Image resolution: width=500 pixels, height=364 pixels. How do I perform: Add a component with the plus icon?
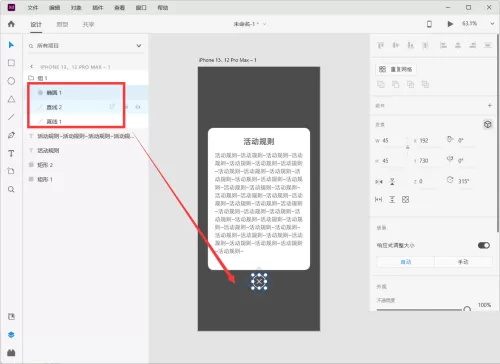click(x=489, y=105)
